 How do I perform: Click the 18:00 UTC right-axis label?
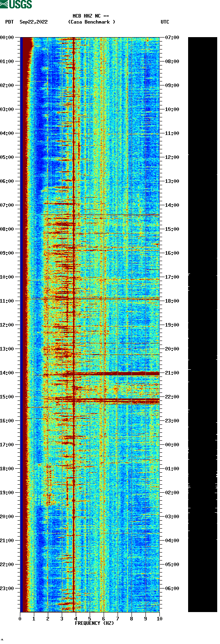tap(172, 301)
